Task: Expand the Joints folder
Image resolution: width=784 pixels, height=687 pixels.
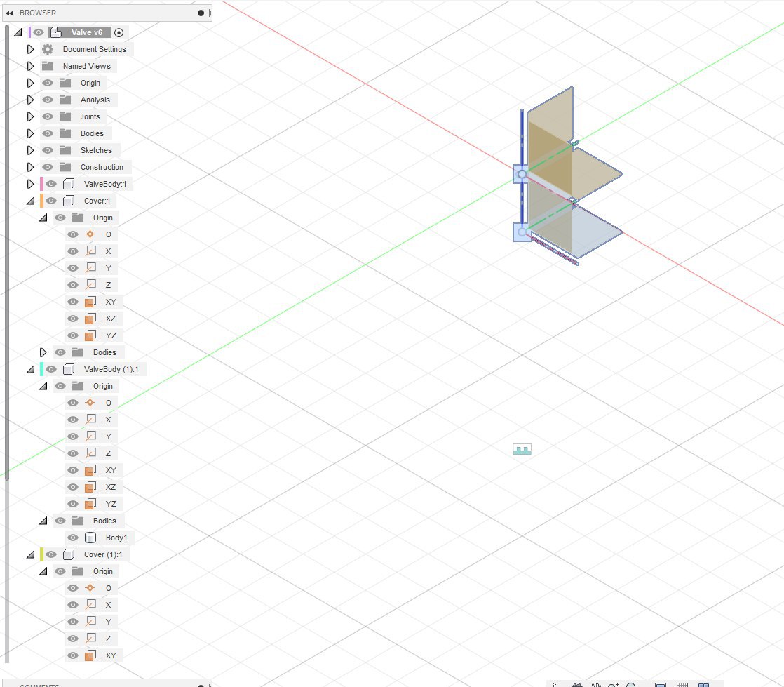Action: point(30,116)
